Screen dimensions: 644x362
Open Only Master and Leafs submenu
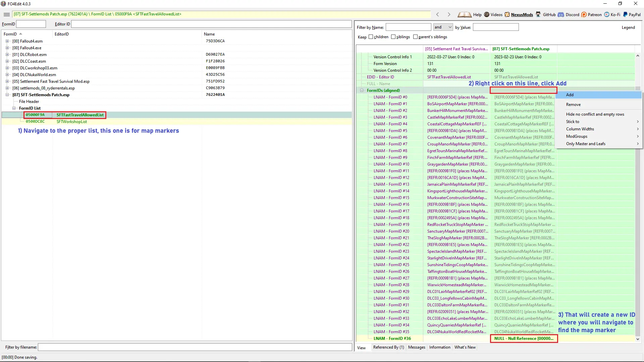pos(598,144)
